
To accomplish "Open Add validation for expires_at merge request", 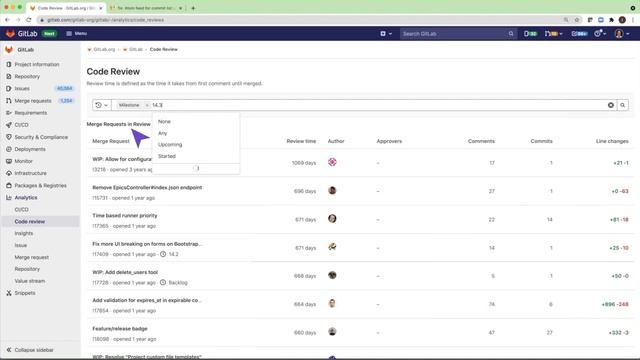I will 147,300.
